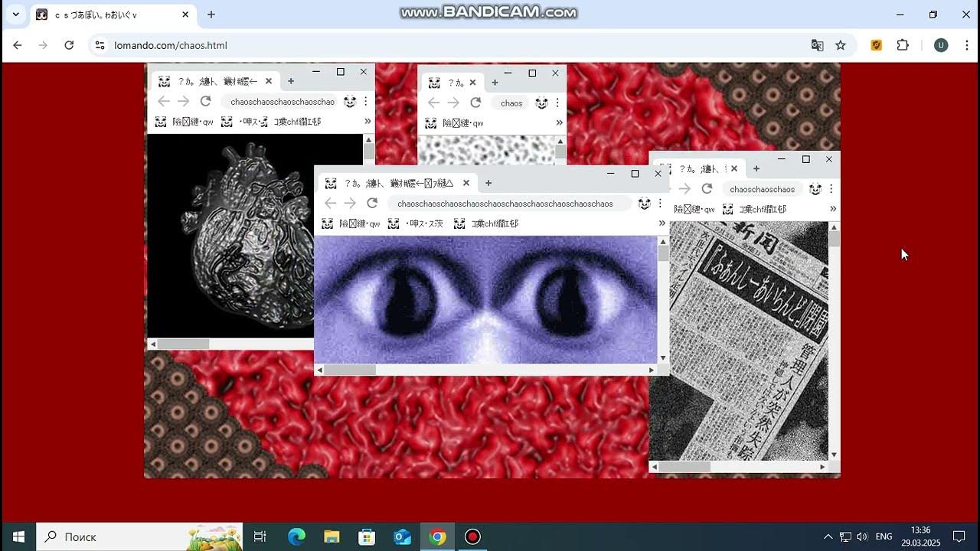
Task: Launch File Explorer from the taskbar
Action: 332,536
